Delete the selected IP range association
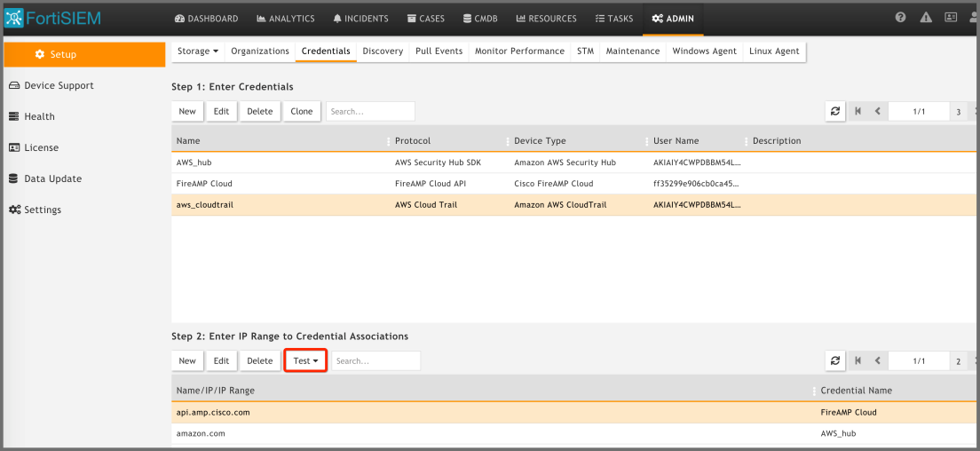This screenshot has height=451, width=980. pyautogui.click(x=259, y=360)
